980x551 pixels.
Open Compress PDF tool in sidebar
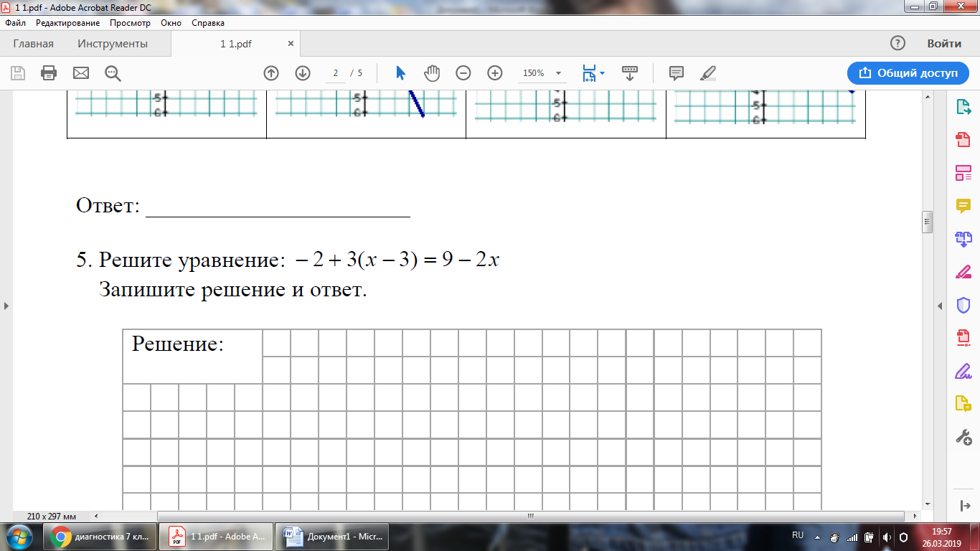pos(963,338)
